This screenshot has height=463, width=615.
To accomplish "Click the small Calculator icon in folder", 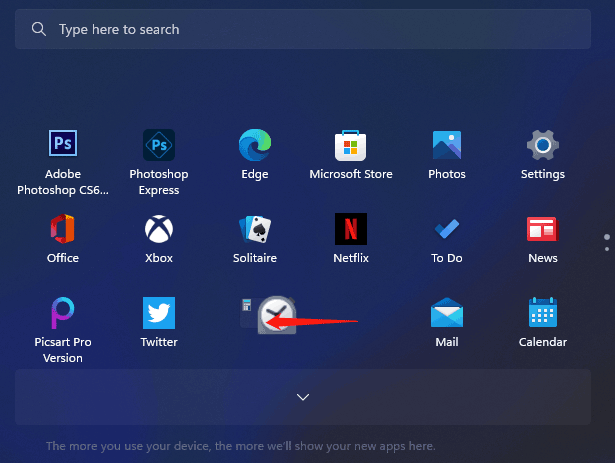I will pos(246,305).
